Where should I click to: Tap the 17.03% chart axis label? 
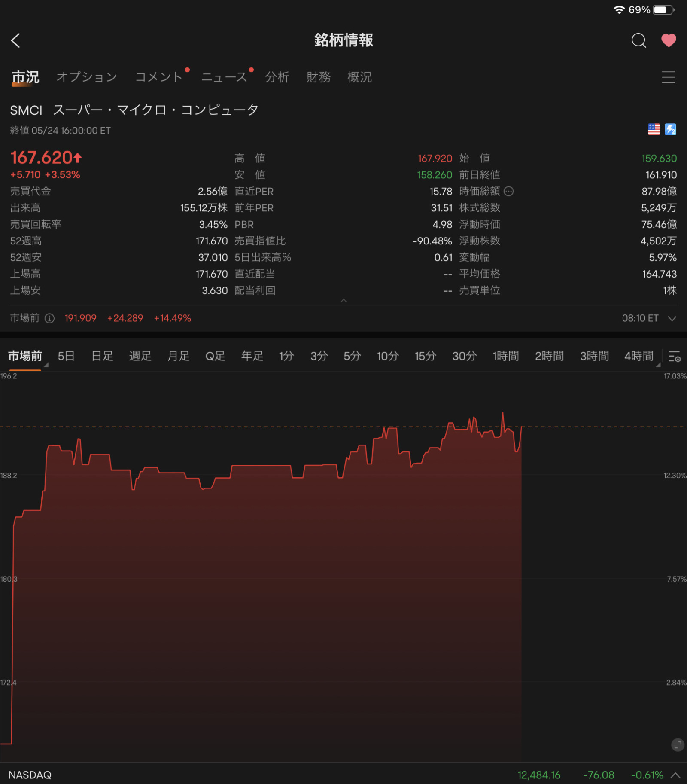tap(675, 376)
